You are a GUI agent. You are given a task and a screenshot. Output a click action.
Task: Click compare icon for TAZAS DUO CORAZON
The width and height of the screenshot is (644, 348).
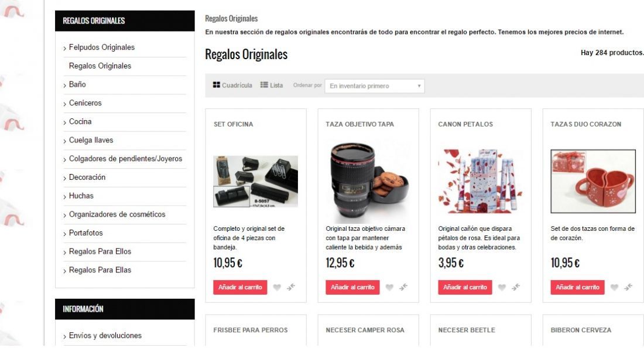628,287
